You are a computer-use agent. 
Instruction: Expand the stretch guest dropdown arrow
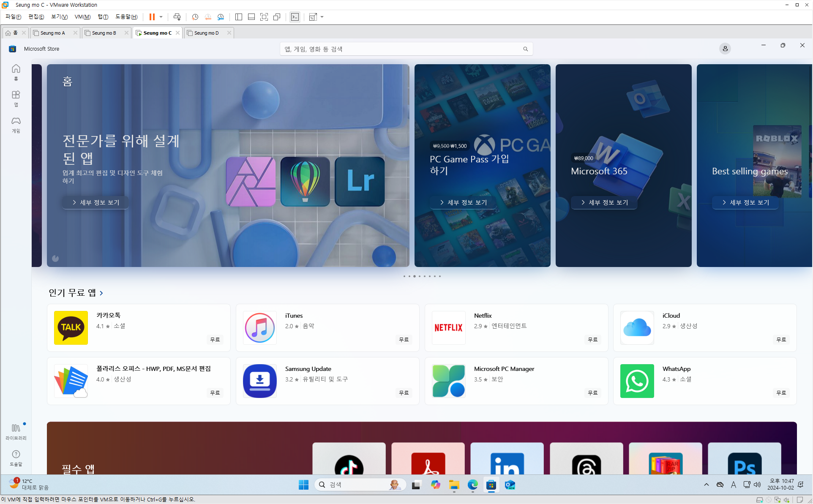pos(322,17)
